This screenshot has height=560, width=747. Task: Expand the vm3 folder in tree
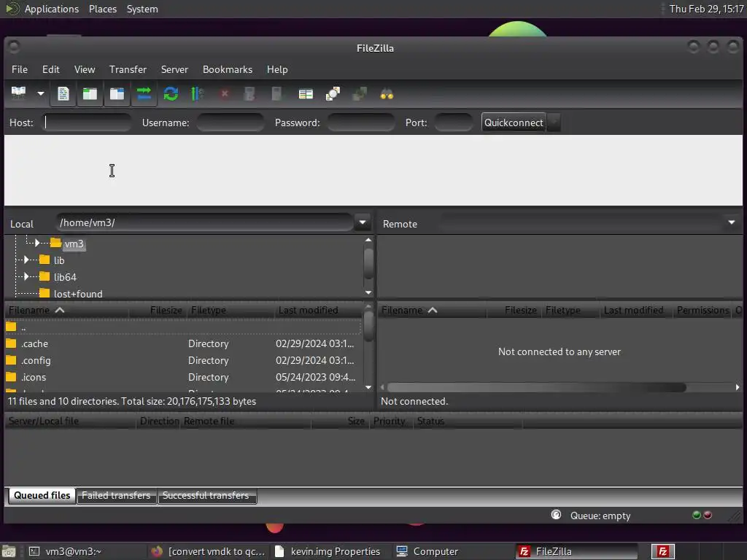tap(37, 244)
